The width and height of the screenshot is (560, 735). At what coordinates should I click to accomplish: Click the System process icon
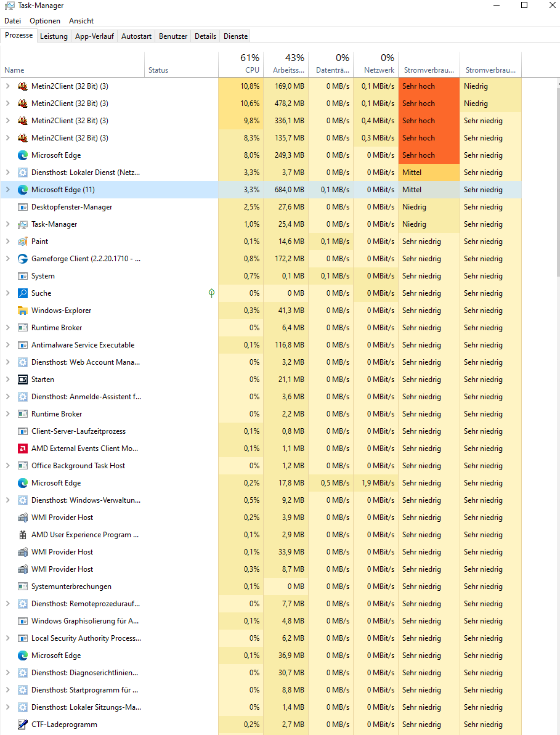pos(23,276)
